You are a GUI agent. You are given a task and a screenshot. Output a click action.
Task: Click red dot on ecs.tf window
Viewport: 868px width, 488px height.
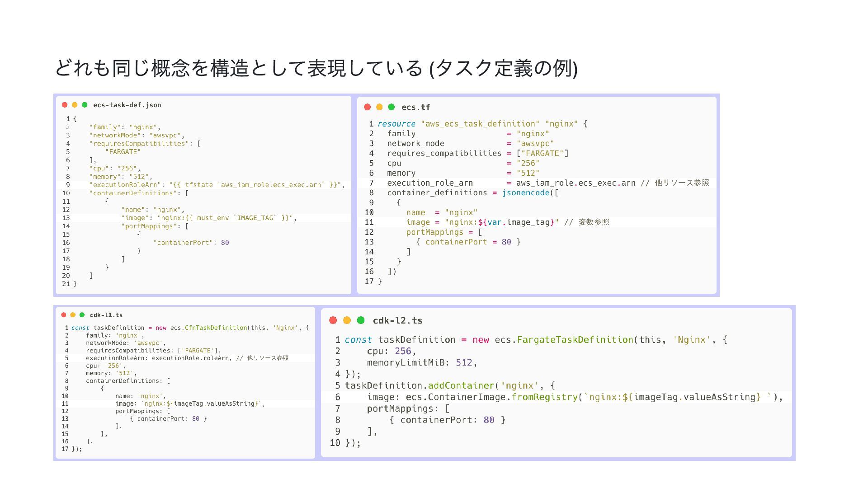point(368,107)
